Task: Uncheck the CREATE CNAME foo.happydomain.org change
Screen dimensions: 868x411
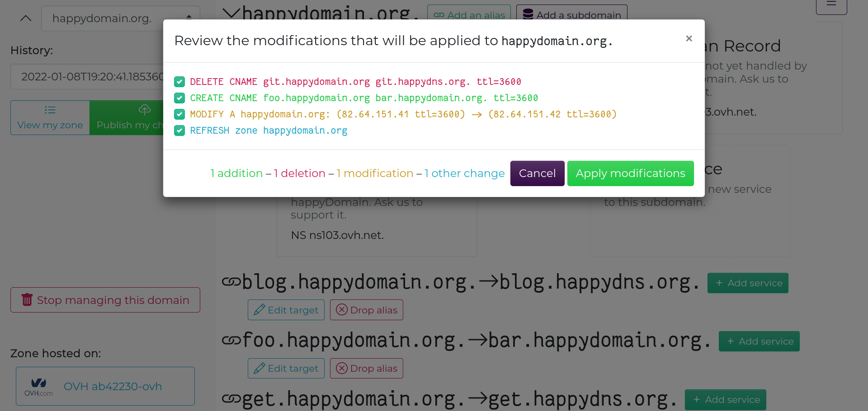Action: click(179, 98)
